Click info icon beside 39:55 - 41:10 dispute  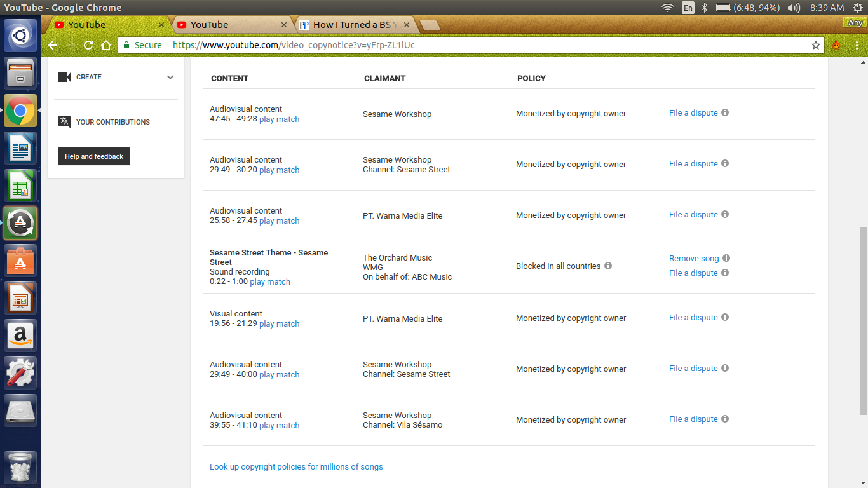tap(725, 419)
